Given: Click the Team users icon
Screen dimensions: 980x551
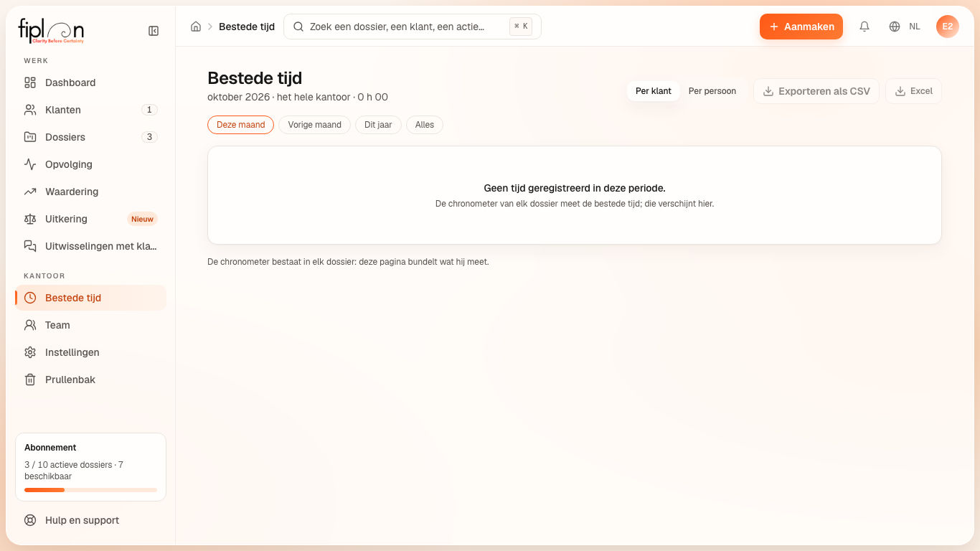Looking at the screenshot, I should point(30,325).
